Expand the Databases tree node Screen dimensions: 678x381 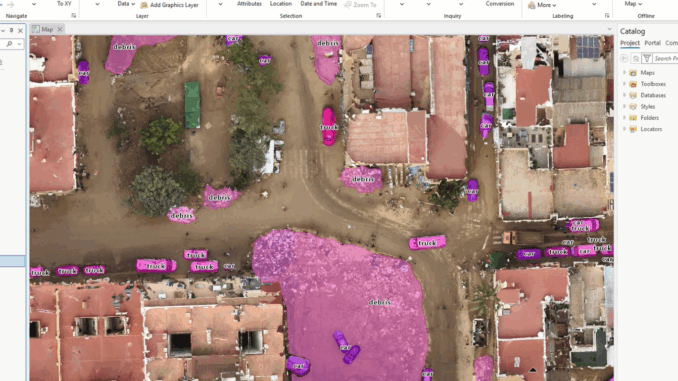624,95
